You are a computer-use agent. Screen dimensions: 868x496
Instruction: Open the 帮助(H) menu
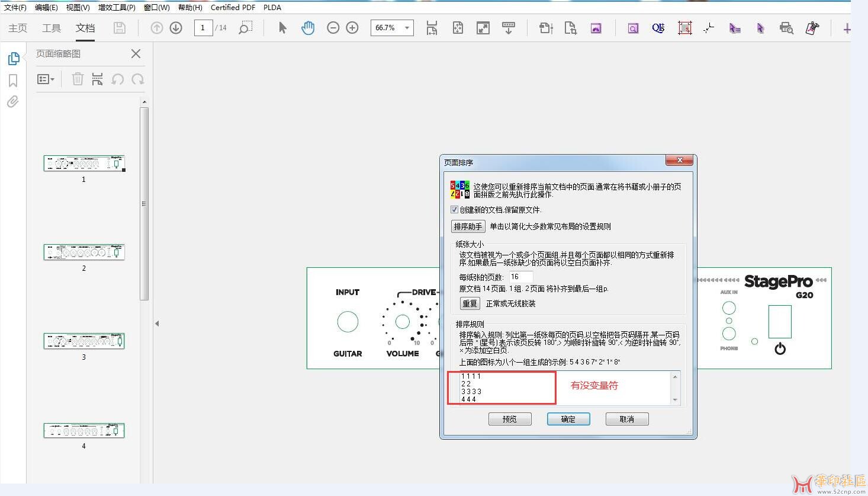(190, 8)
